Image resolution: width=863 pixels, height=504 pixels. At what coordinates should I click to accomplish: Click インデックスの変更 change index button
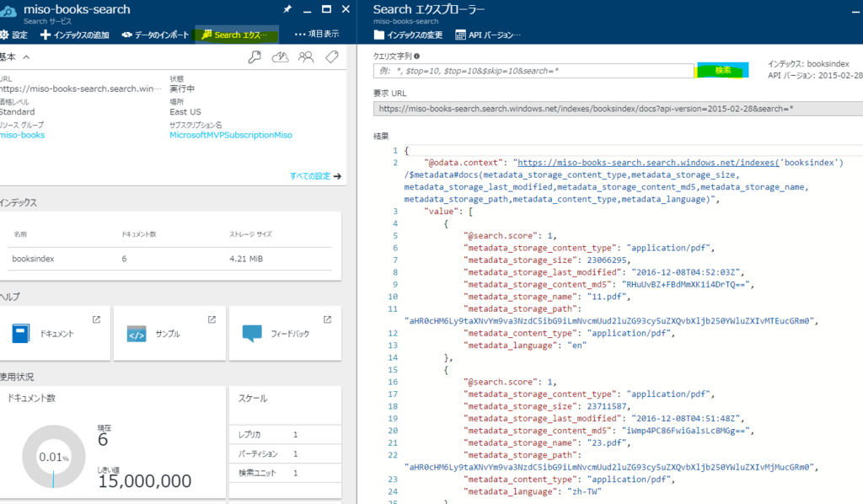pyautogui.click(x=409, y=35)
